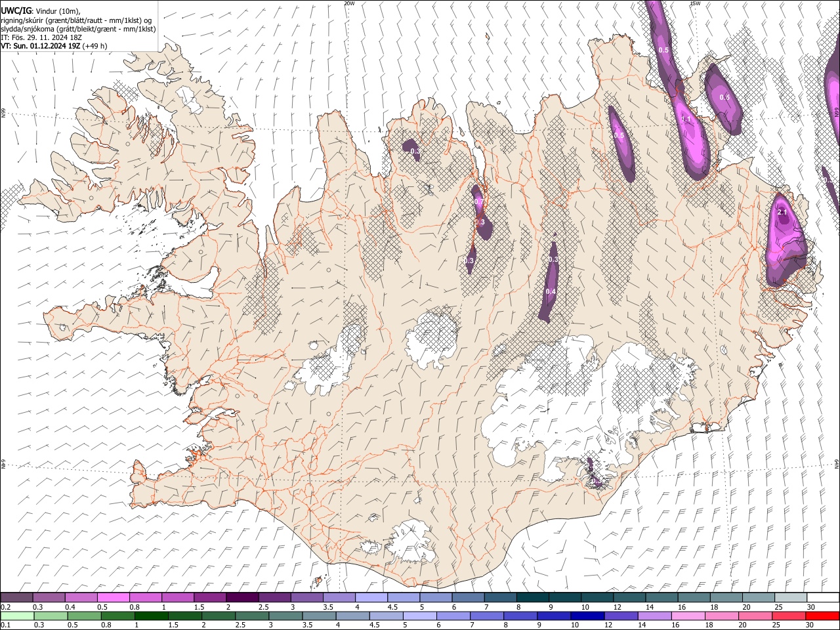This screenshot has height=630, width=840.
Task: Click the 'VT: Sun. 01.12.2024 19Z' valid time
Action: click(41, 46)
